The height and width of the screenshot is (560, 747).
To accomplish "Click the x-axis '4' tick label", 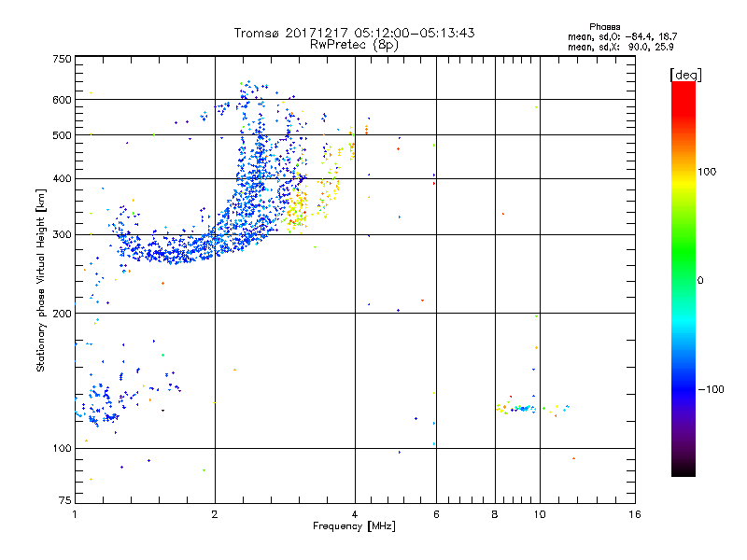I will pyautogui.click(x=355, y=514).
